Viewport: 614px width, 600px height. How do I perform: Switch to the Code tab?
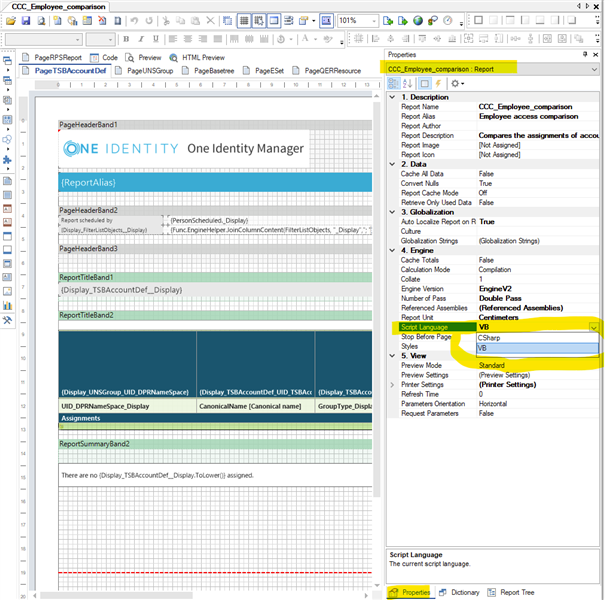pos(104,58)
